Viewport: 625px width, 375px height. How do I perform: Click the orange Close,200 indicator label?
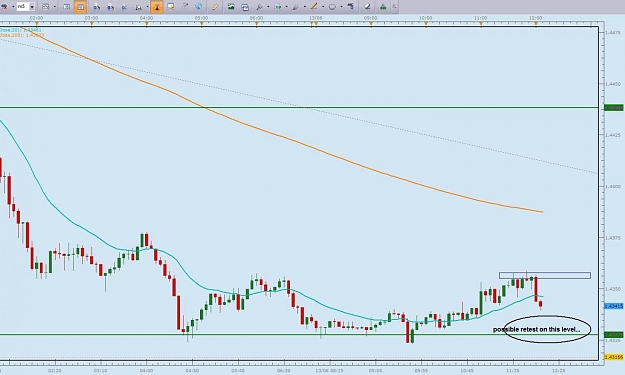[22, 35]
